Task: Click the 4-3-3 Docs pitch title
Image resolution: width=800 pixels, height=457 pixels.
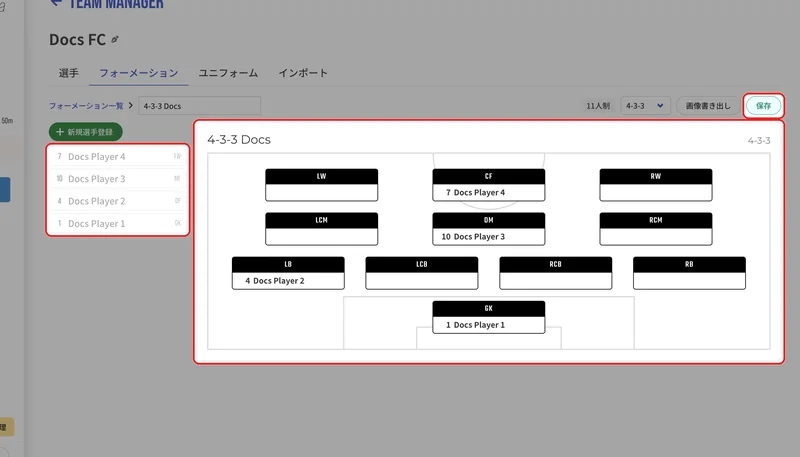Action: pos(239,139)
